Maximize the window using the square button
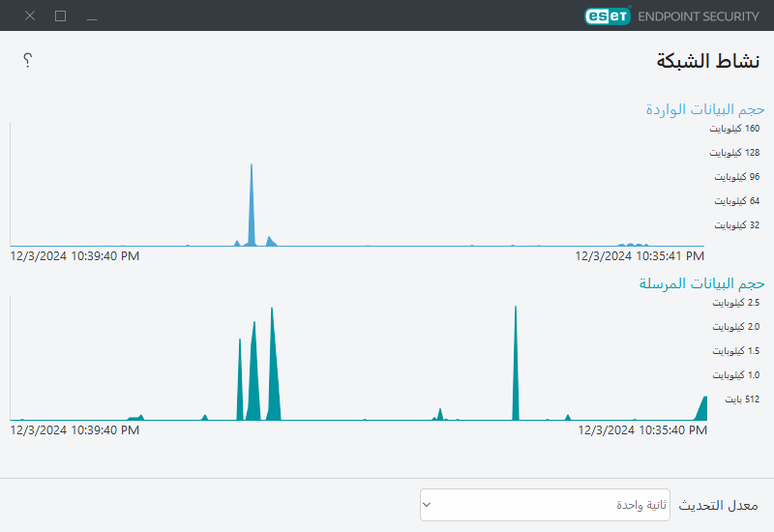The width and height of the screenshot is (774, 532). [60, 15]
